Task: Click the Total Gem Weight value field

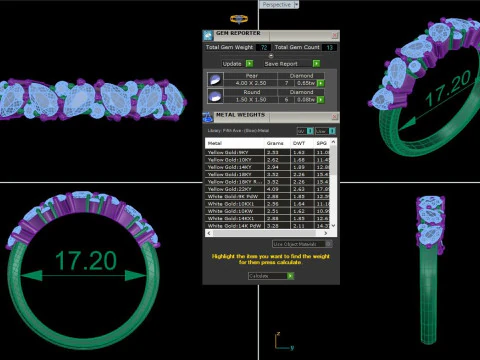Action: click(x=263, y=47)
